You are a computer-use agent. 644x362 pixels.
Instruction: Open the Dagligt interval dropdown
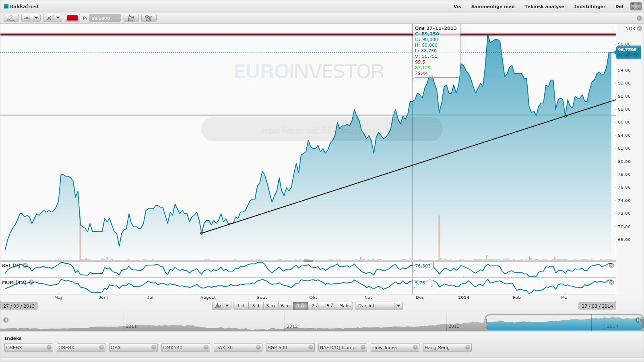pyautogui.click(x=379, y=306)
